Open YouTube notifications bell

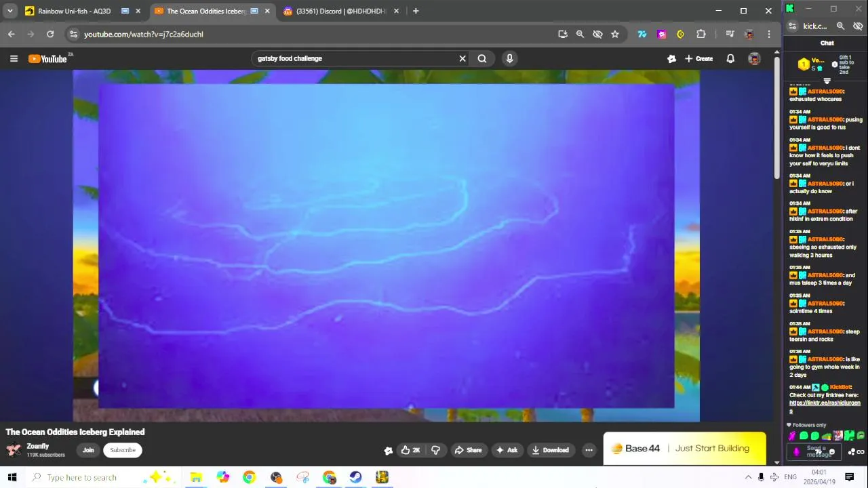(x=730, y=59)
